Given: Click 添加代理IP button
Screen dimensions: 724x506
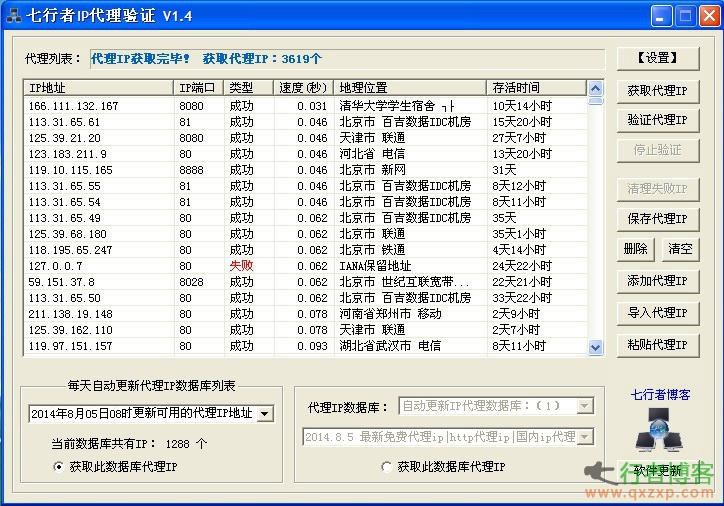Looking at the screenshot, I should point(658,281).
